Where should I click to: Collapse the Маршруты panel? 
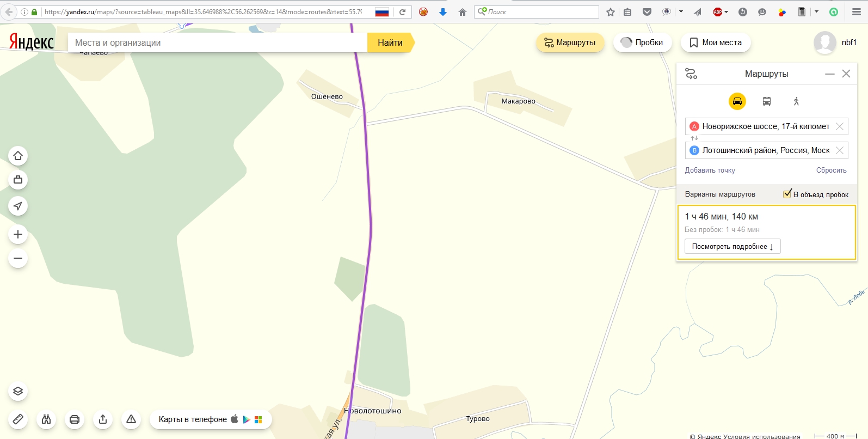click(x=829, y=74)
